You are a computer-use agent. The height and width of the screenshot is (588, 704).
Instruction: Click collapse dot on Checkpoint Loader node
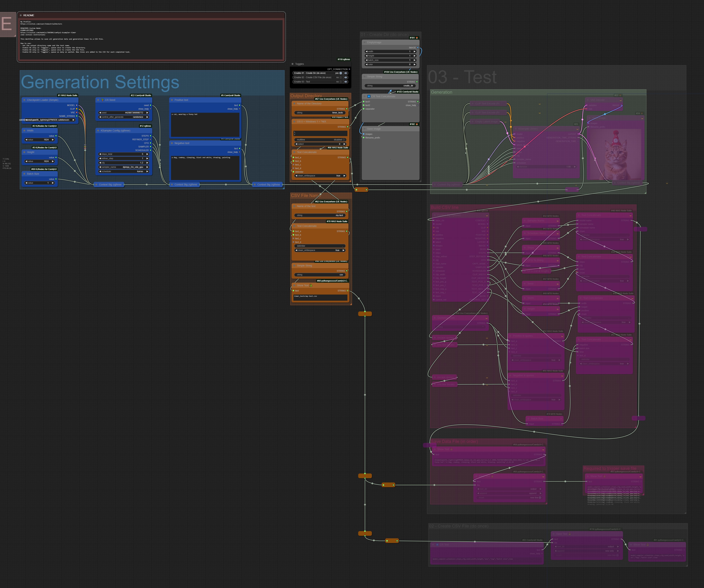(24, 100)
